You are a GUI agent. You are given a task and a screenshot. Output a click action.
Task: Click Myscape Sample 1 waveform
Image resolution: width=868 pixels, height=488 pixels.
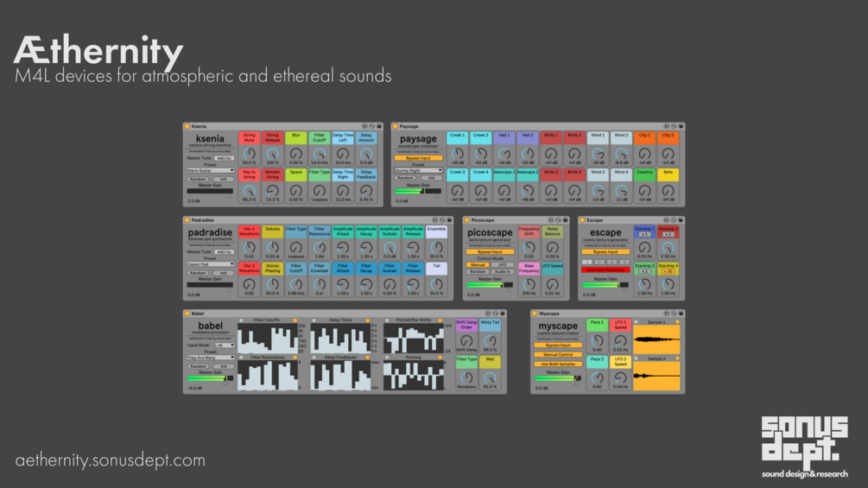[656, 339]
